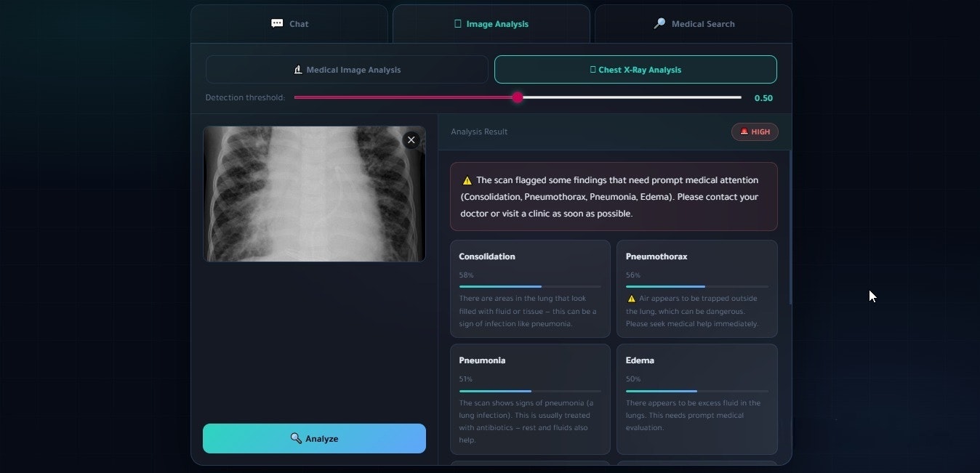The height and width of the screenshot is (473, 980).
Task: Click the 58% value under Consolidation
Action: pos(466,275)
